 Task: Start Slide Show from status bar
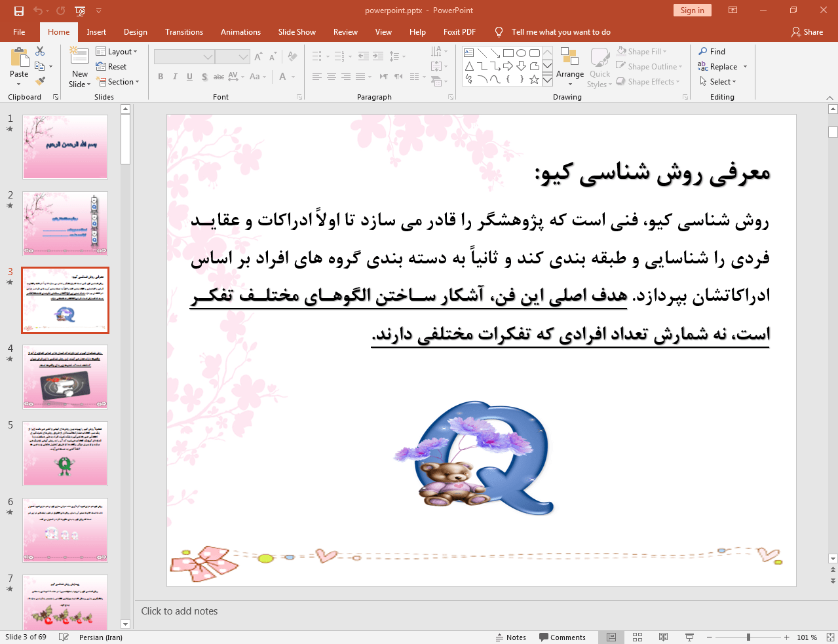click(689, 637)
